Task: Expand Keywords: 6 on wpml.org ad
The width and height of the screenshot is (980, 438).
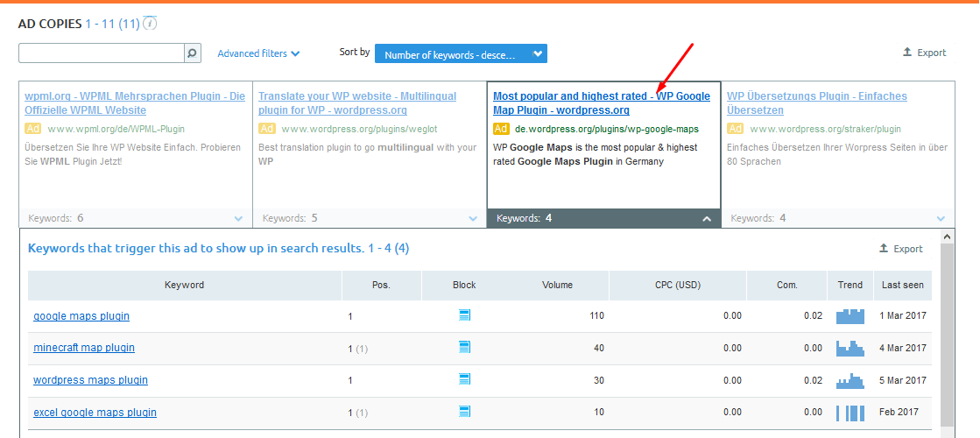Action: click(x=136, y=218)
